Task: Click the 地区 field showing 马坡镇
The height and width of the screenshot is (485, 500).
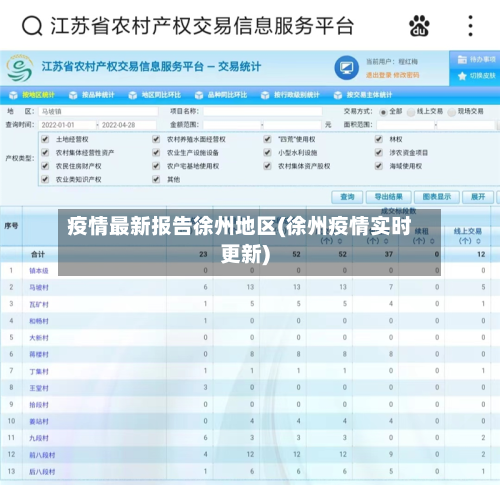Action: coord(98,111)
